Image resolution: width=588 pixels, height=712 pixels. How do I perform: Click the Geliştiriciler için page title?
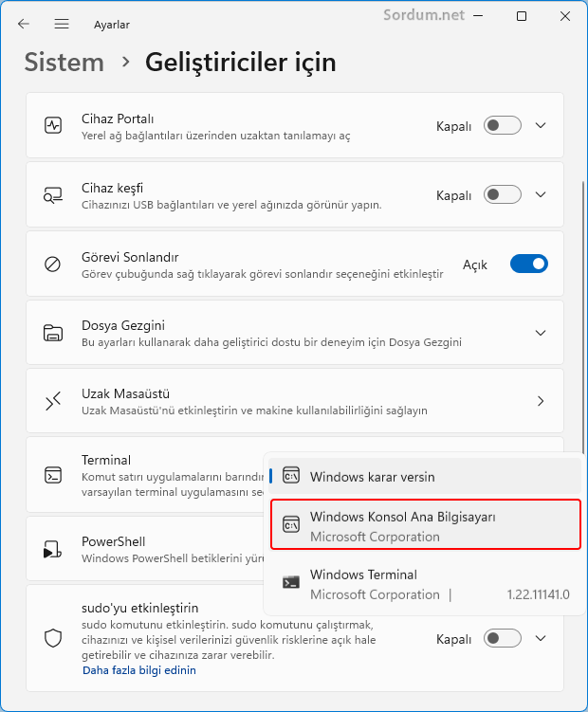point(241,63)
